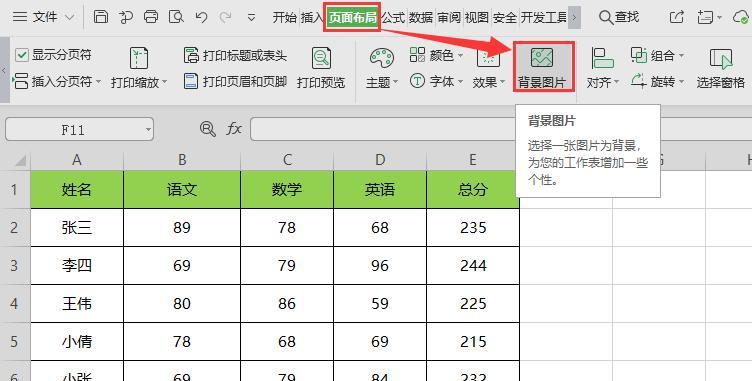Screen dimensions: 752x381
Task: Click the redo arrow icon
Action: (225, 17)
